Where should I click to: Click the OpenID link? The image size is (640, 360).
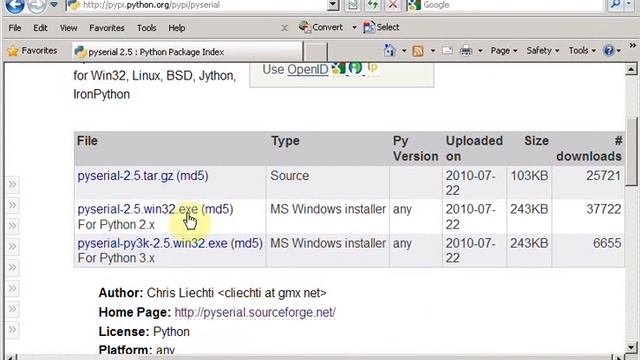point(307,69)
